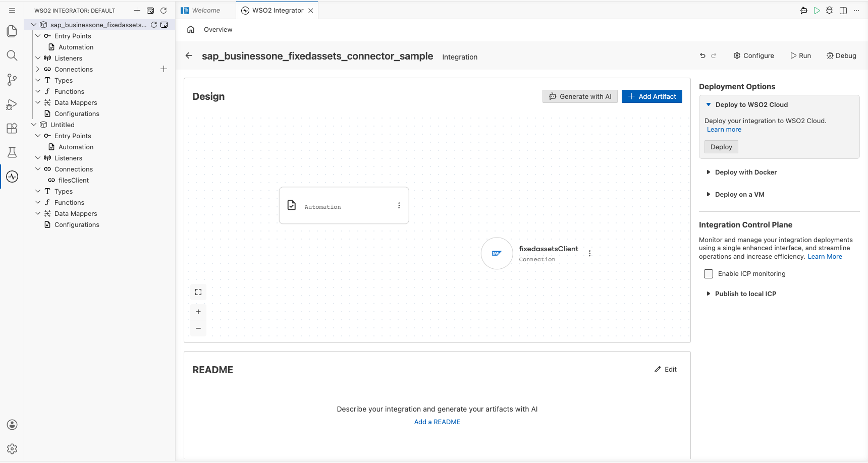Image resolution: width=868 pixels, height=463 pixels.
Task: Select Types under the Untitled project
Action: pos(64,191)
